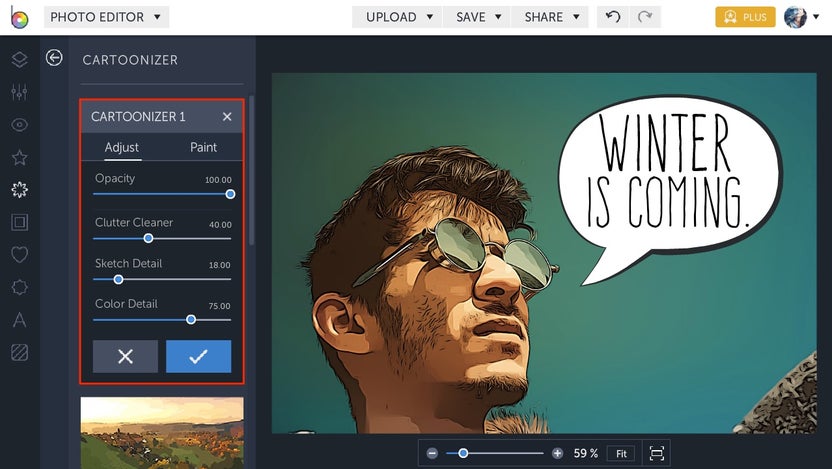
Task: Open the Layers panel icon in sidebar
Action: 20,59
